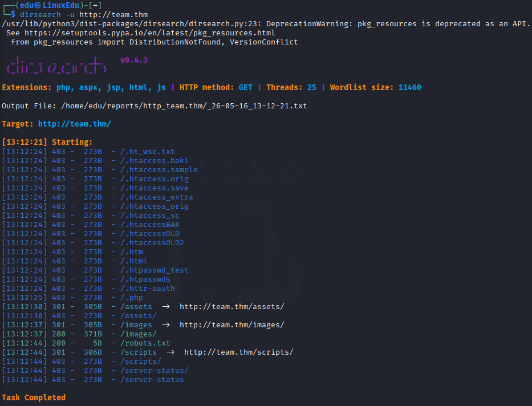
Task: Follow the redirect URL http://team.thm/scripts/
Action: coord(238,352)
